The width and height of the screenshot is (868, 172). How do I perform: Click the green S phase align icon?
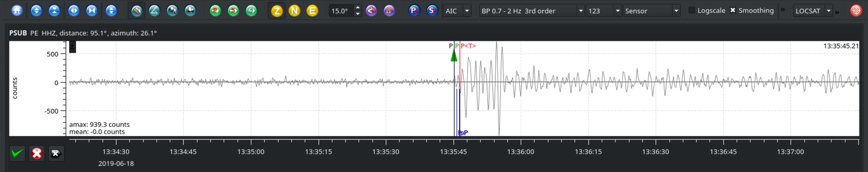coord(233,11)
